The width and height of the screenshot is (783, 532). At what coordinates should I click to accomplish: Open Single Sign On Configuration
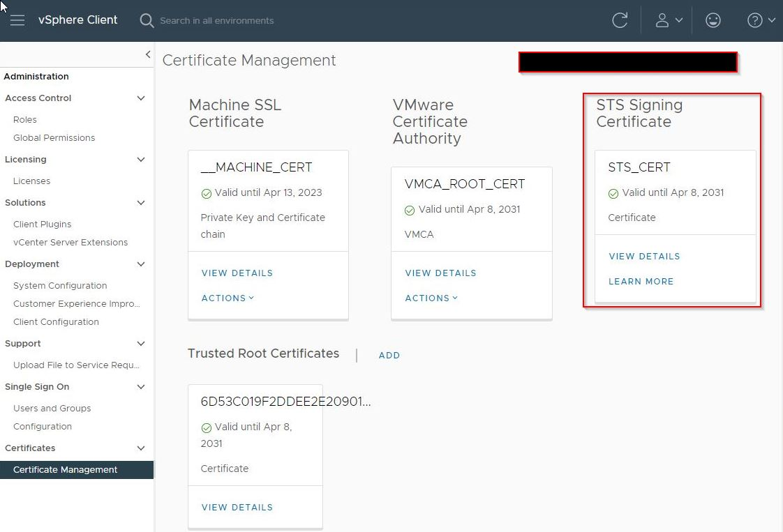pos(43,427)
